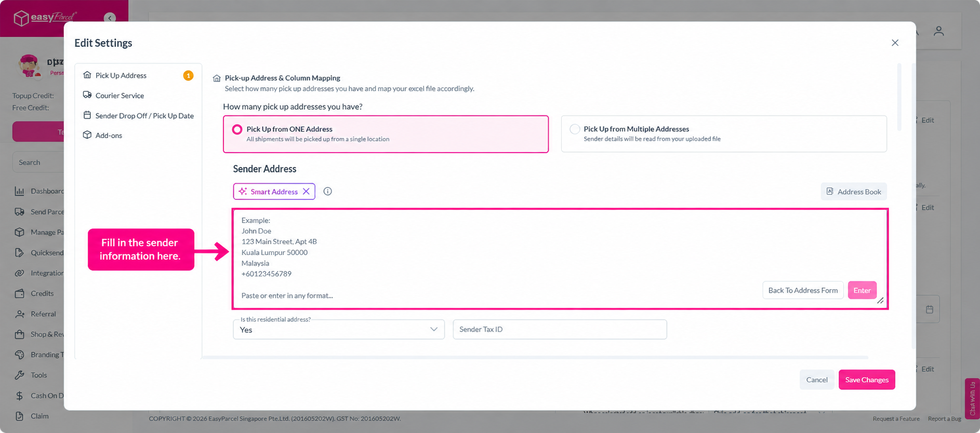Click the Tools wrench icon

19,375
